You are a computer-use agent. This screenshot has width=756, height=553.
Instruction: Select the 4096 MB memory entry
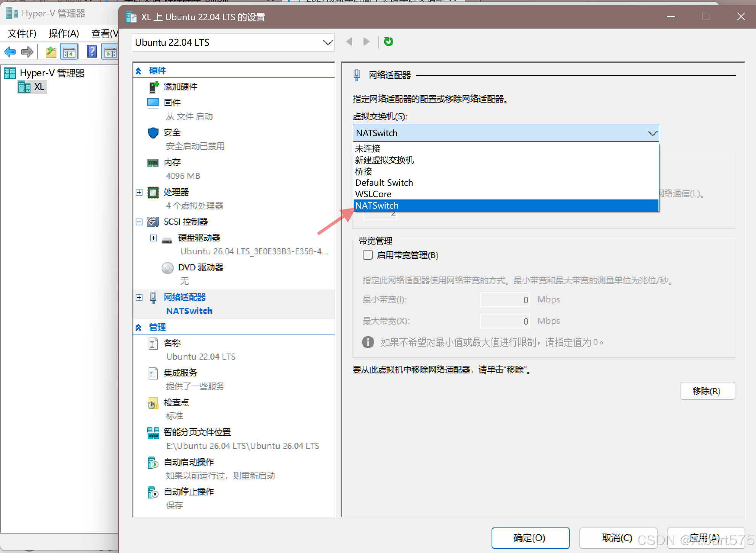coord(183,176)
